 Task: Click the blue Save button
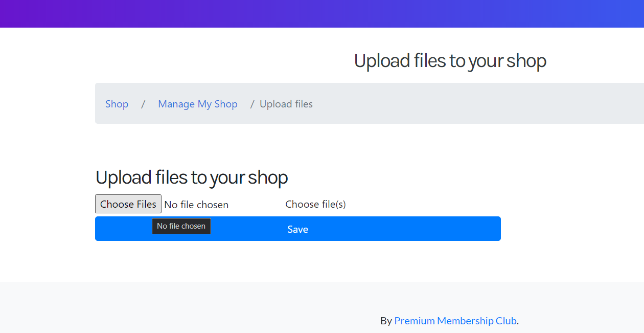[298, 229]
